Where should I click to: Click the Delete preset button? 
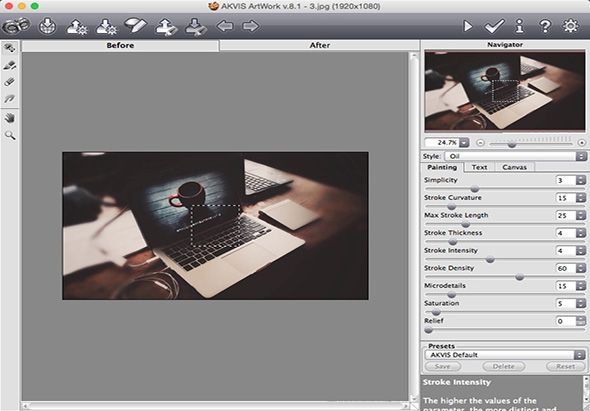point(504,366)
